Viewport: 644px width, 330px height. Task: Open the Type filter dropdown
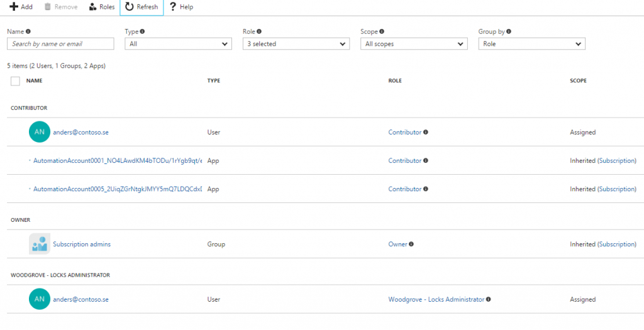[x=178, y=43]
